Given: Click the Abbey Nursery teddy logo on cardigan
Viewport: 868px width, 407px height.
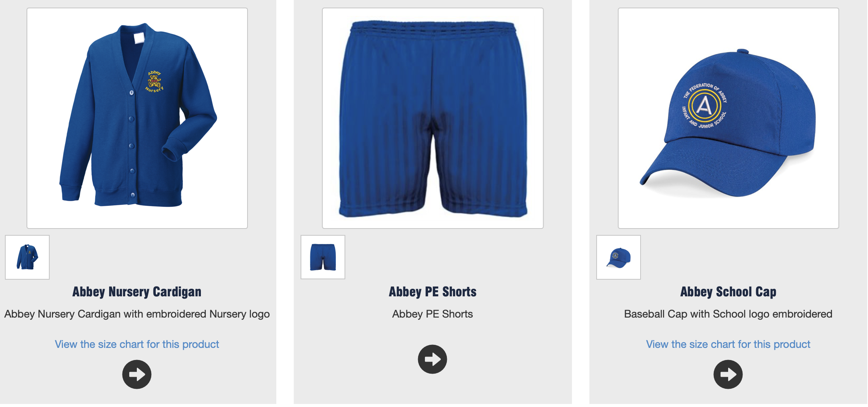Looking at the screenshot, I should 155,81.
